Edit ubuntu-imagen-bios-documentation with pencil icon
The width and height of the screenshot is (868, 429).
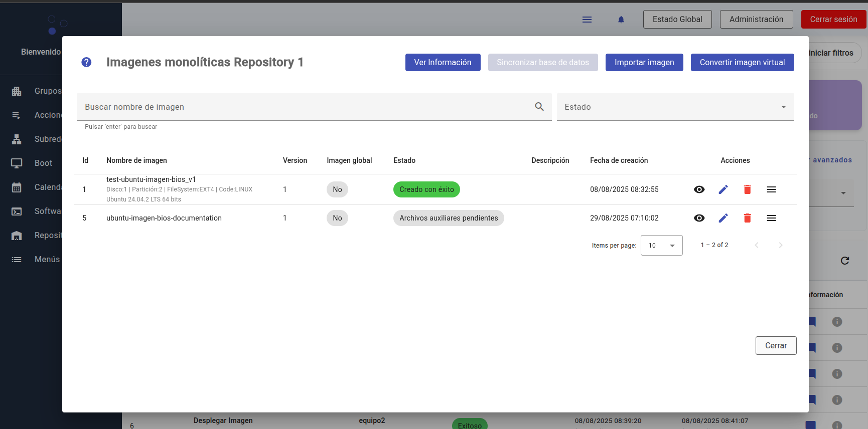(723, 218)
